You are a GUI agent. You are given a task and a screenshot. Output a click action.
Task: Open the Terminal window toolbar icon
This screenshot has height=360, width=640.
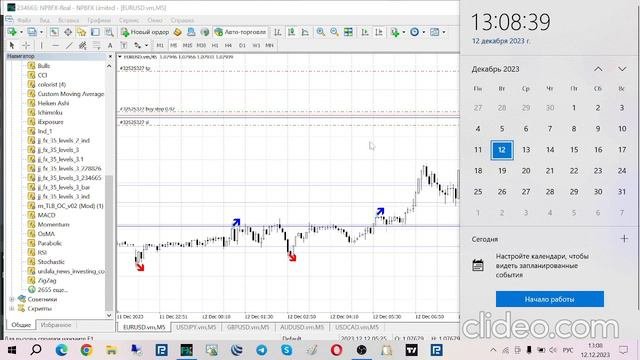pyautogui.click(x=95, y=32)
